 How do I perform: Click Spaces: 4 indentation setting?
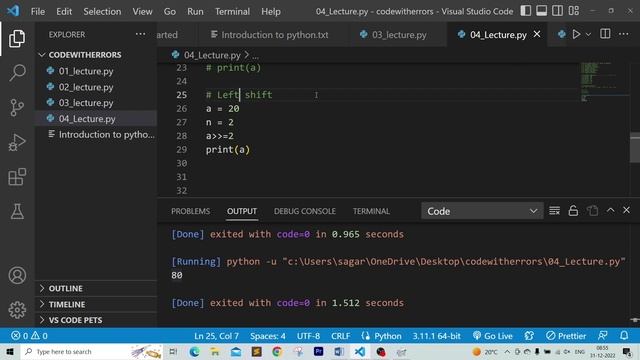[268, 336]
